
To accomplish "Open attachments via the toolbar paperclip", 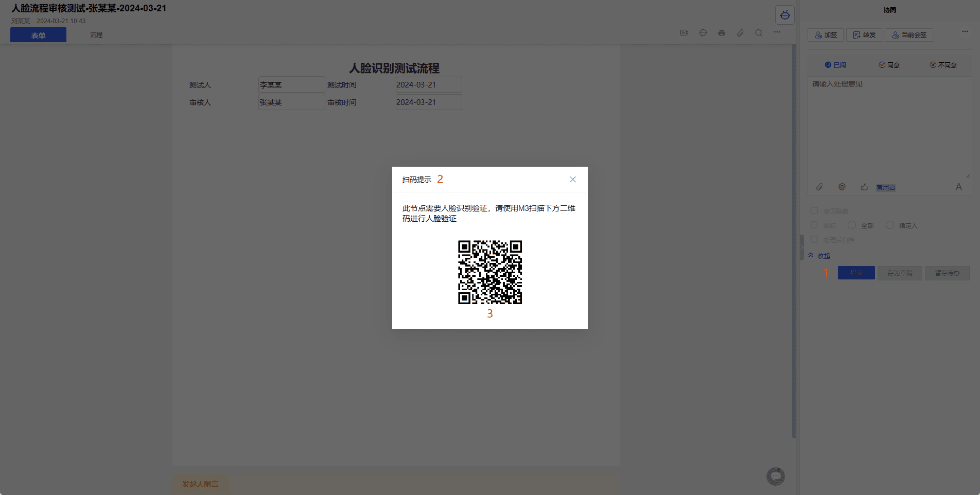I will pyautogui.click(x=740, y=33).
